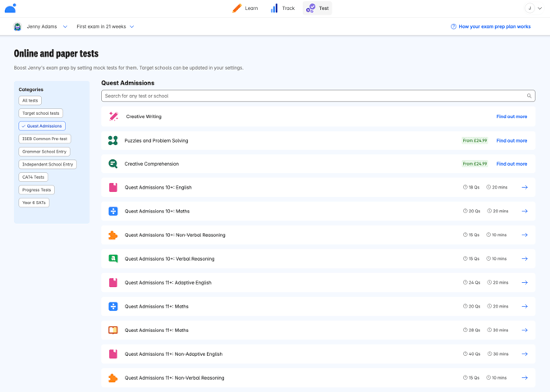Viewport: 550px width, 392px height.
Task: Open the First exam in 21 weeks dropdown
Action: click(x=105, y=27)
